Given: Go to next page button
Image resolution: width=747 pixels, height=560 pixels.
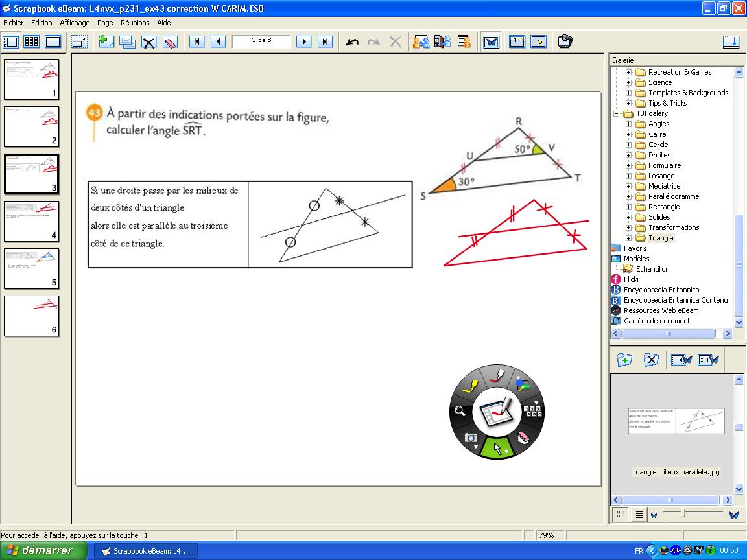Looking at the screenshot, I should point(303,42).
